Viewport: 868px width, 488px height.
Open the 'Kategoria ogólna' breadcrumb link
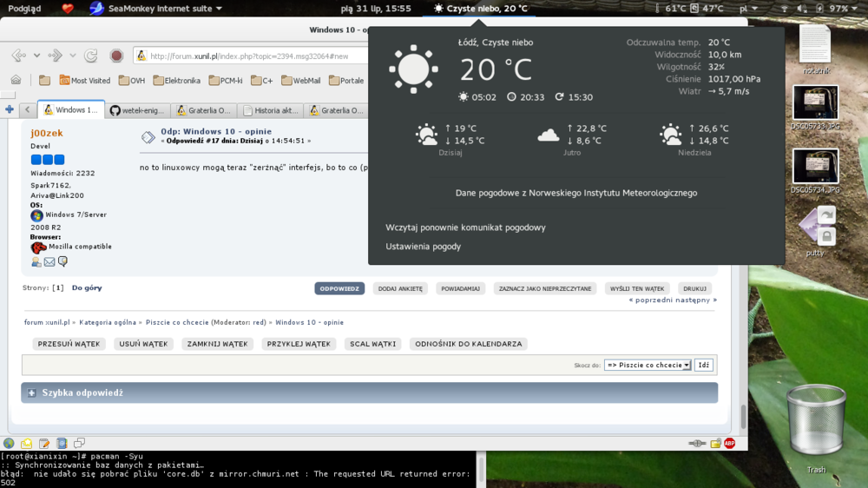click(108, 322)
